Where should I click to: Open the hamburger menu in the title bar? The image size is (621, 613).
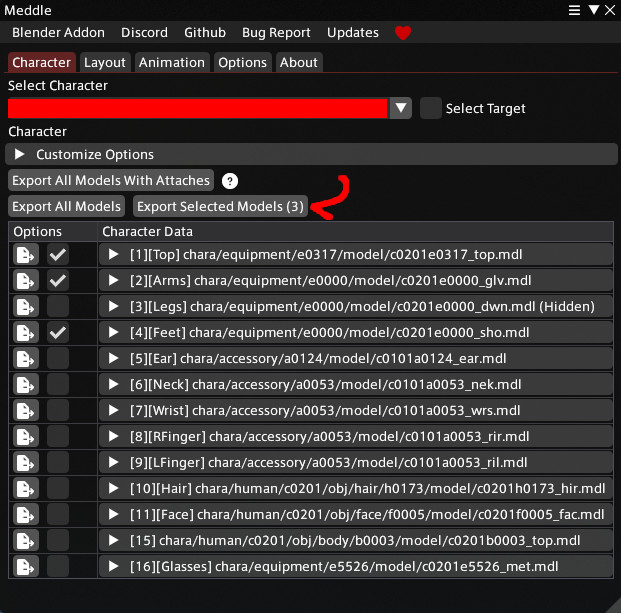pyautogui.click(x=574, y=10)
